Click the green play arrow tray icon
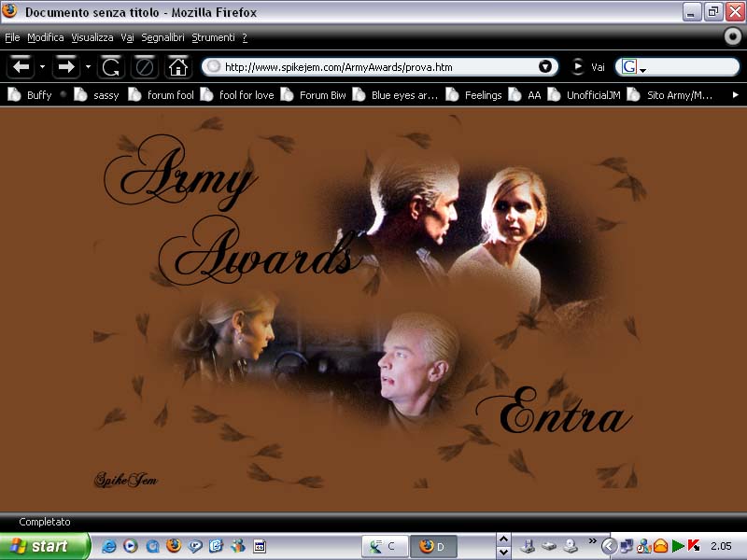This screenshot has height=560, width=747. click(x=678, y=546)
